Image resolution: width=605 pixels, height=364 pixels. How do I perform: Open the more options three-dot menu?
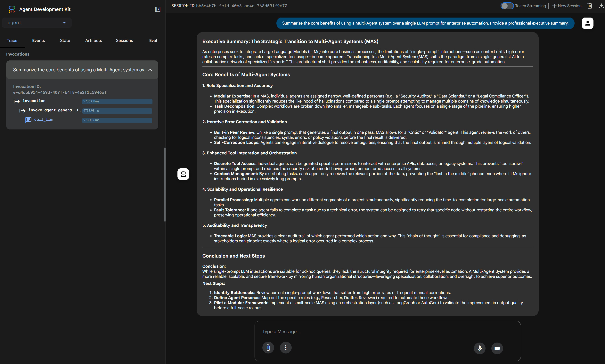286,348
